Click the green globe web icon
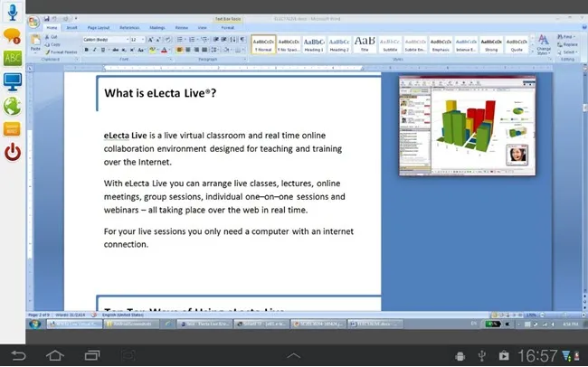588x367 pixels. pos(12,106)
